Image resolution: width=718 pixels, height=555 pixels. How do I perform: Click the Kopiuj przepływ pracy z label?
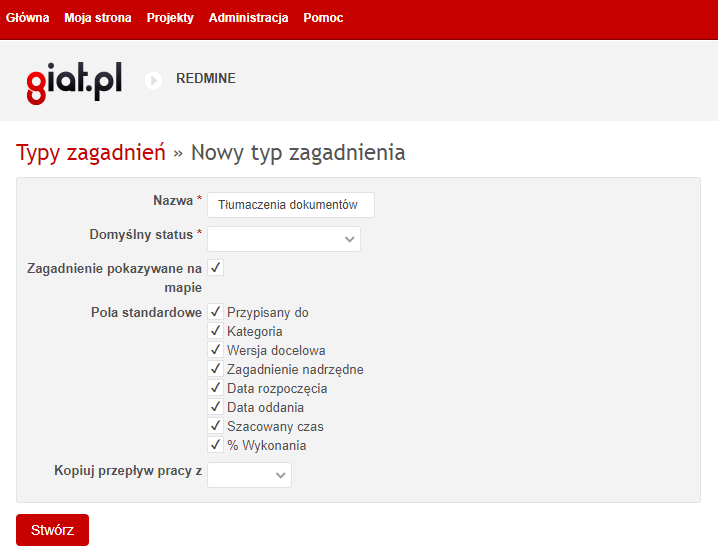point(128,471)
